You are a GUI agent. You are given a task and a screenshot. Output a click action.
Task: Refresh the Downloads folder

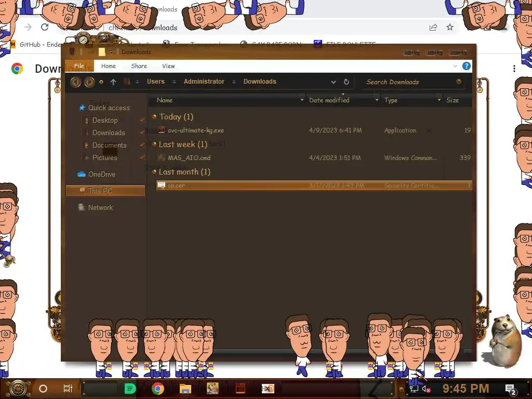click(x=346, y=82)
